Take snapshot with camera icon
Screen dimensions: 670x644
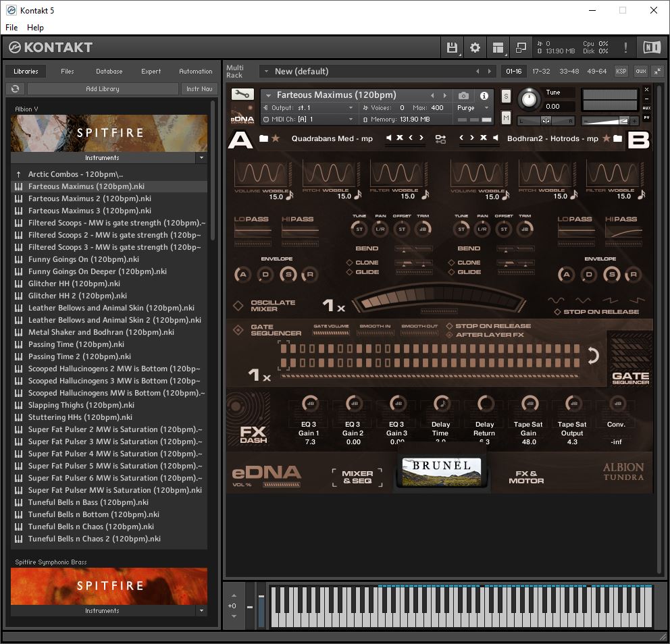[x=463, y=96]
